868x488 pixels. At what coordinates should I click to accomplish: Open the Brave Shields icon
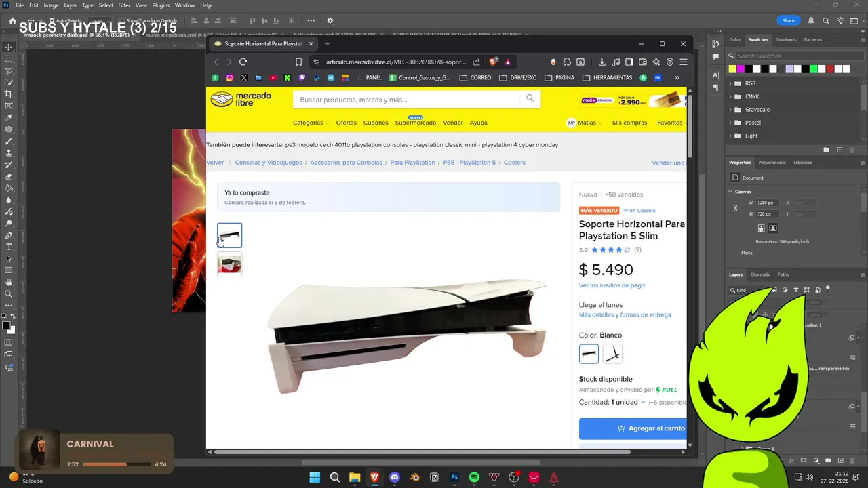(493, 62)
